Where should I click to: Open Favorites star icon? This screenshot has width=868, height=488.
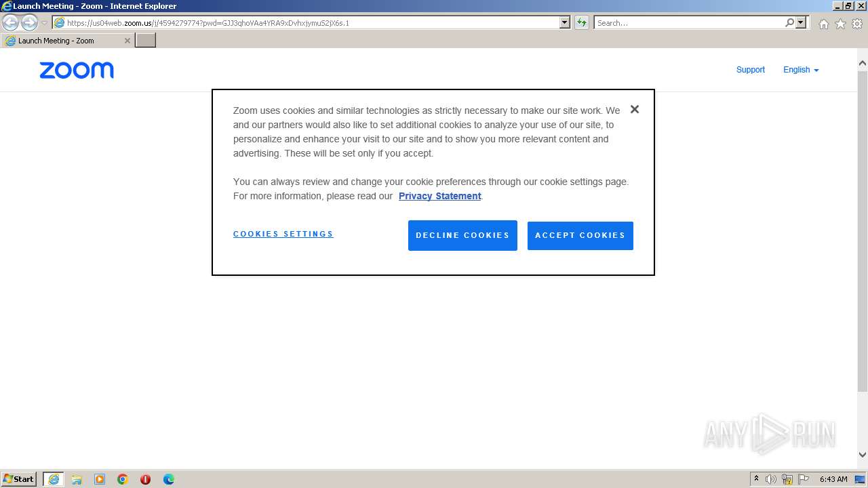coord(840,24)
